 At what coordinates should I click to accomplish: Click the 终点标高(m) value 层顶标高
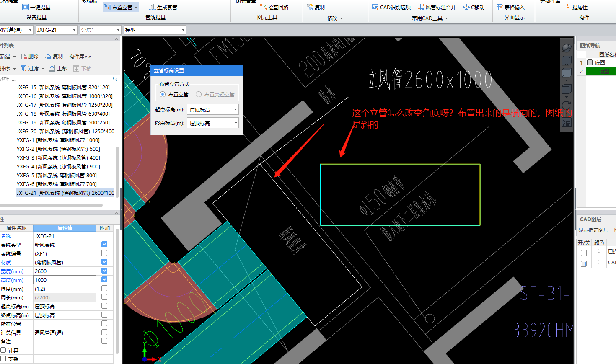[x=65, y=315]
